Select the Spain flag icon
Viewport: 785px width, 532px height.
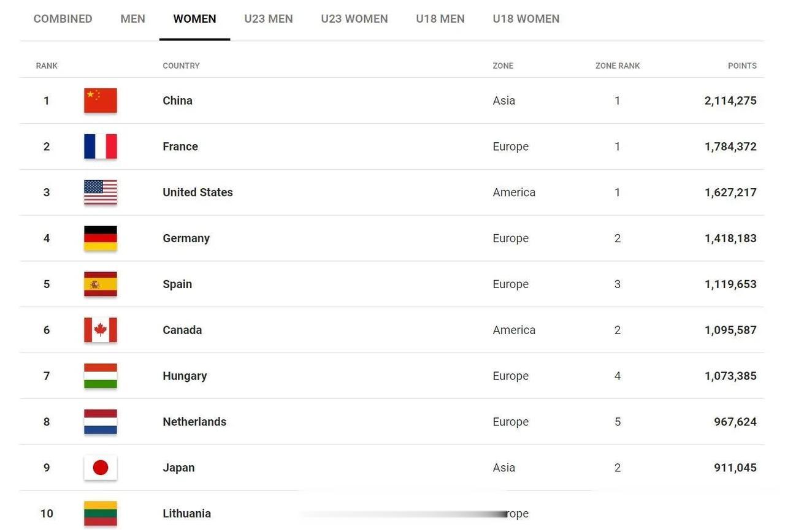[101, 284]
